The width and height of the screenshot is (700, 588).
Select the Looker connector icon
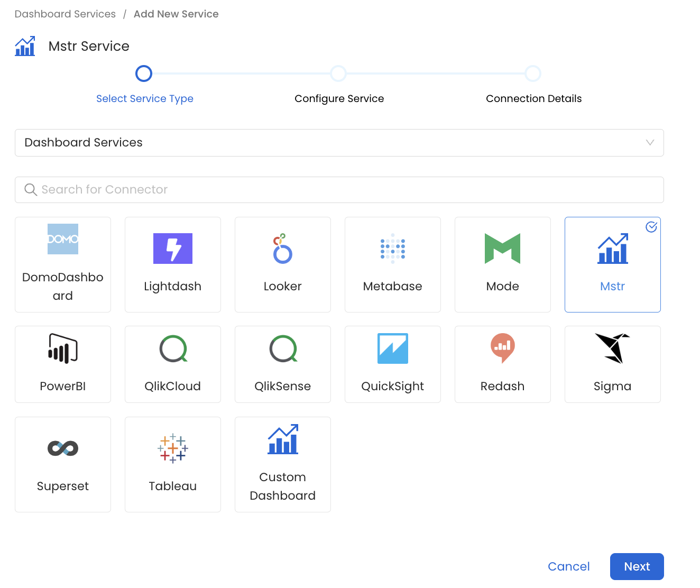click(x=282, y=249)
